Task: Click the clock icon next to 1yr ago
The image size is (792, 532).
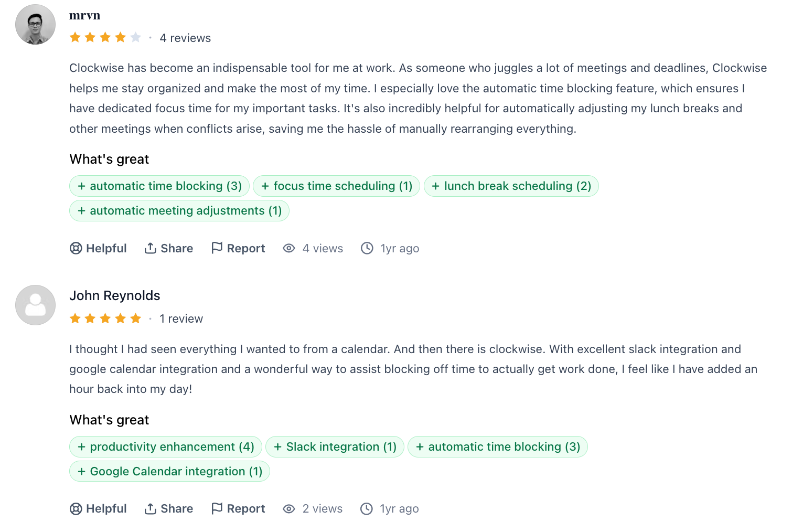Action: (x=367, y=248)
